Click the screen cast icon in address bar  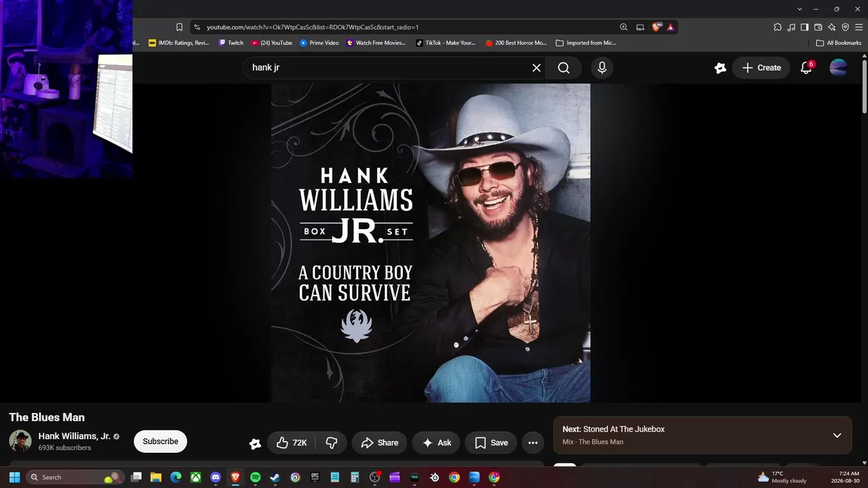640,27
